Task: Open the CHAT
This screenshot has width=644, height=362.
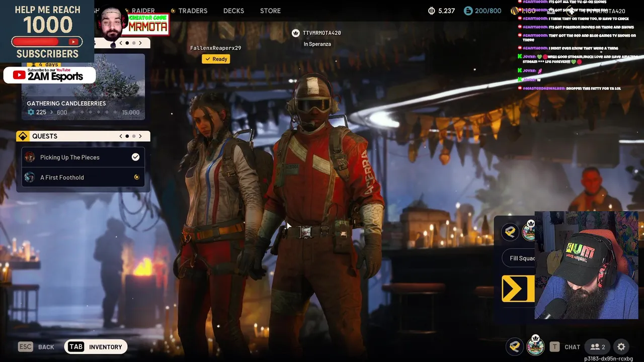Action: pos(572,347)
